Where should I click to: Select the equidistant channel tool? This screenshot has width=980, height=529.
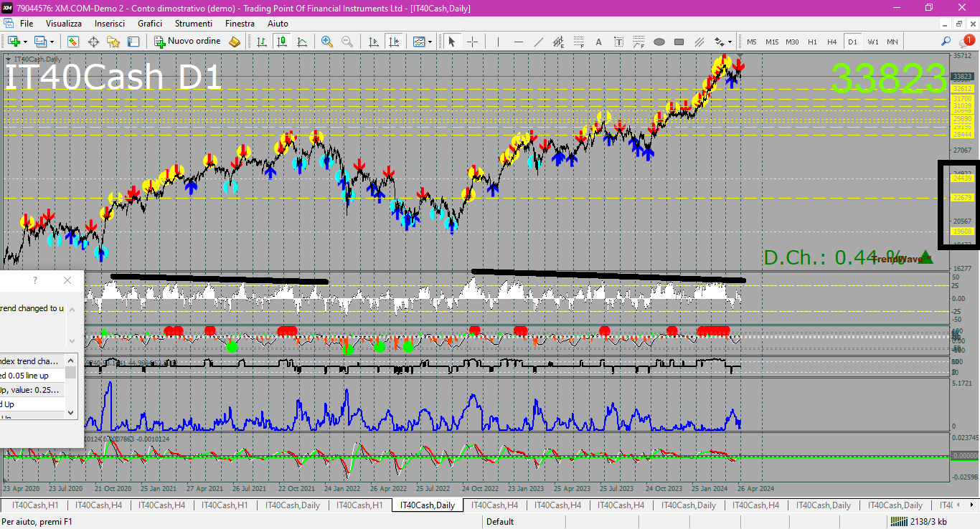point(559,42)
